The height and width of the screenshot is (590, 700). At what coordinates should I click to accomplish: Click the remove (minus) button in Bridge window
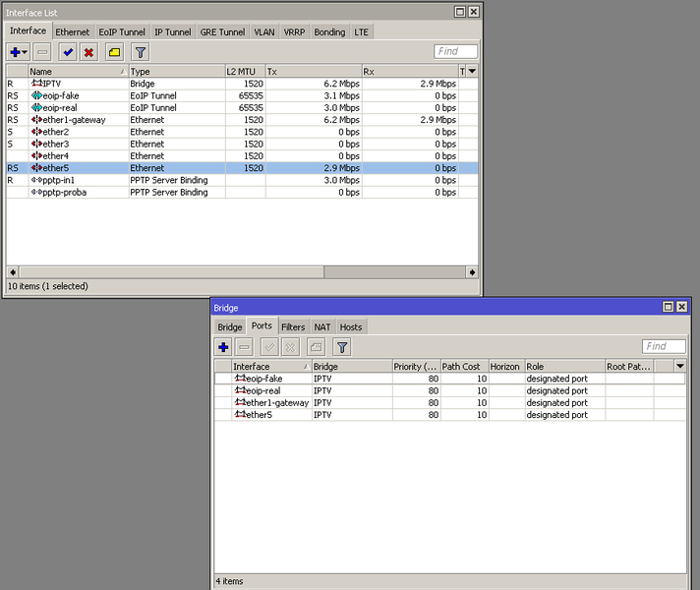(244, 347)
